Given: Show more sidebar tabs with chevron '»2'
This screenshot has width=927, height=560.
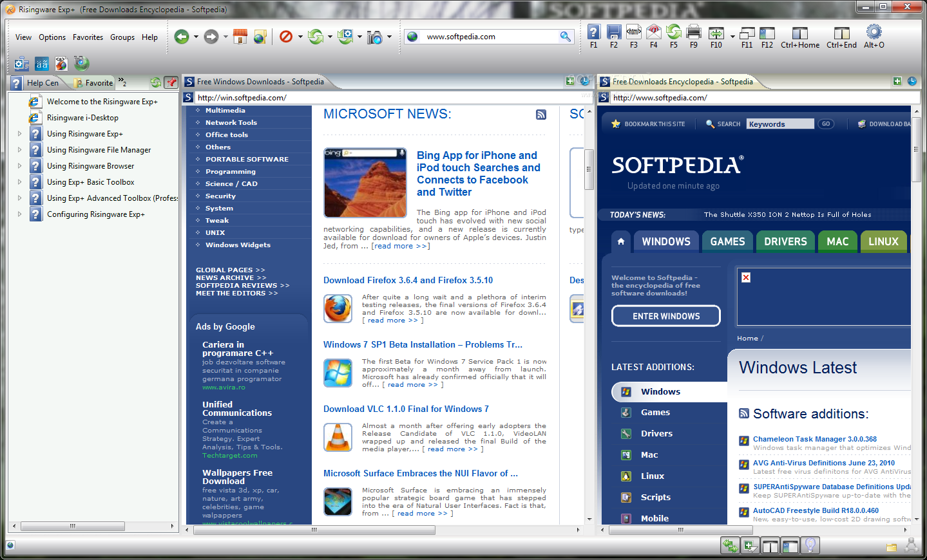Looking at the screenshot, I should (x=122, y=82).
